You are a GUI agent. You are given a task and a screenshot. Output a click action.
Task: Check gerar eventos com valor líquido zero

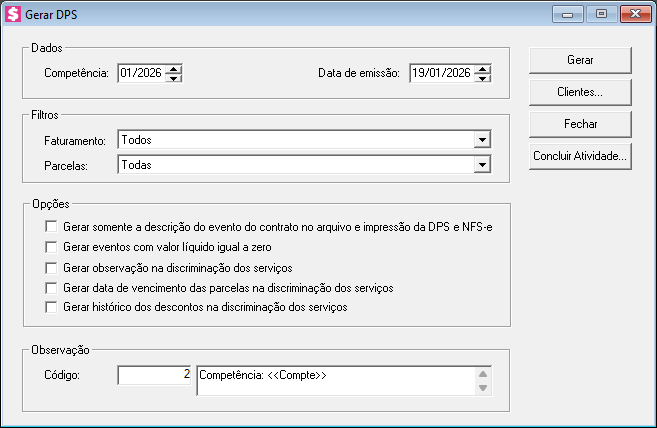[x=52, y=247]
